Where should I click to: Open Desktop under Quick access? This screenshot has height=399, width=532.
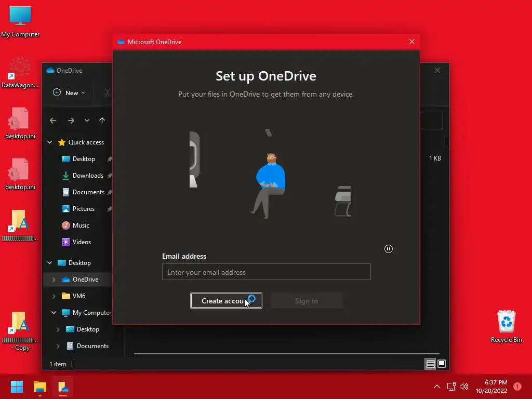pos(84,159)
